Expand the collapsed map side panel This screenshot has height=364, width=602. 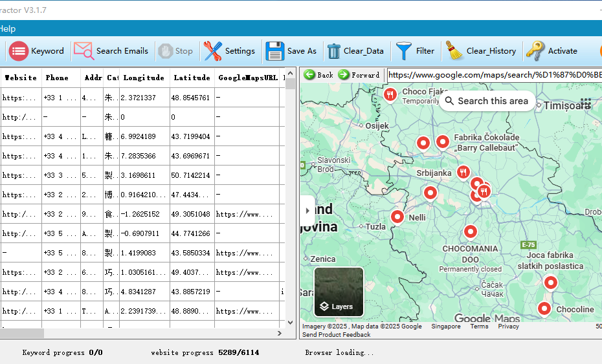pos(307,210)
